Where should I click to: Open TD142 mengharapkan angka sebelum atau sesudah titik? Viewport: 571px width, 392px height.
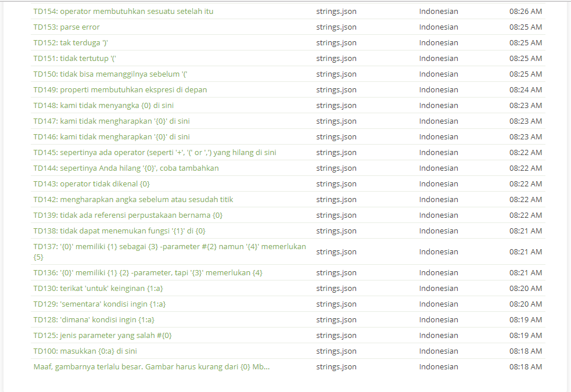pos(133,199)
